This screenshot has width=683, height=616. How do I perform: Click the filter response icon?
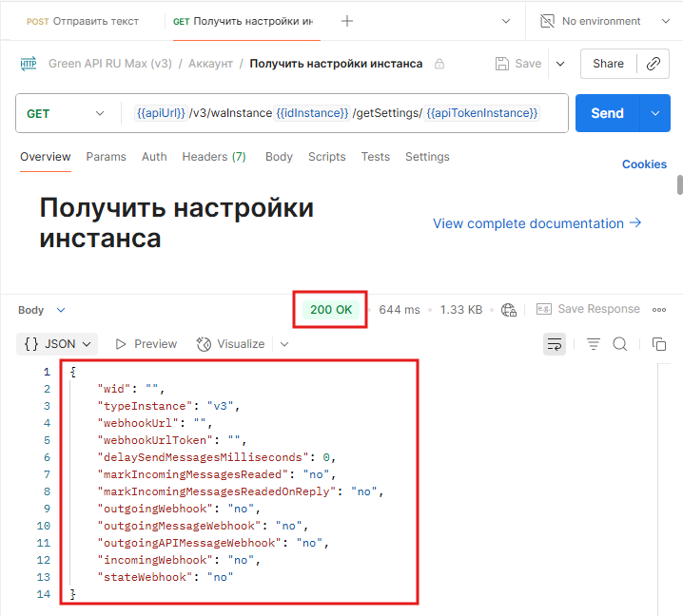coord(594,344)
